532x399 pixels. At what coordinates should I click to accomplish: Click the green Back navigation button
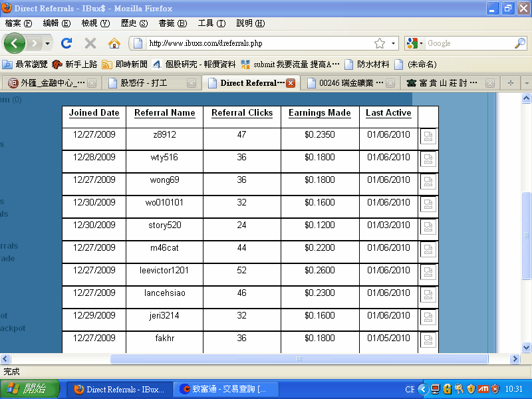(x=14, y=43)
